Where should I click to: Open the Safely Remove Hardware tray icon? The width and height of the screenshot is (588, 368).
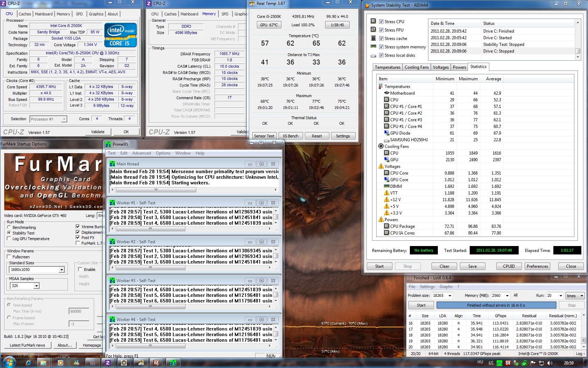[517, 363]
